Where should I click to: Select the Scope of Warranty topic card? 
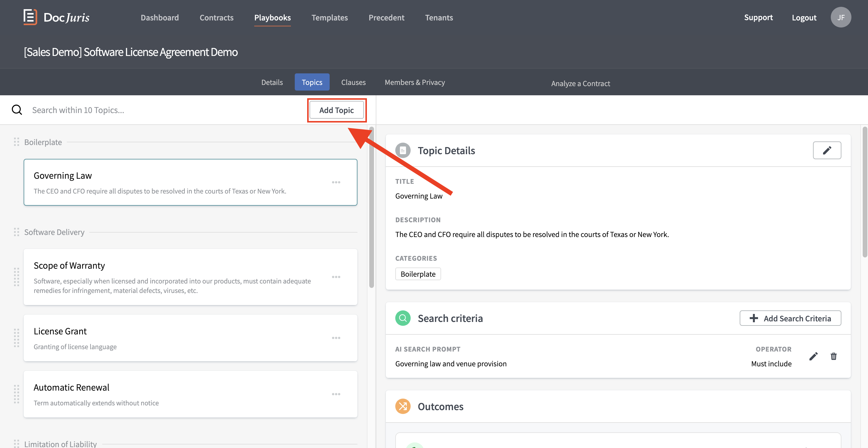(190, 277)
